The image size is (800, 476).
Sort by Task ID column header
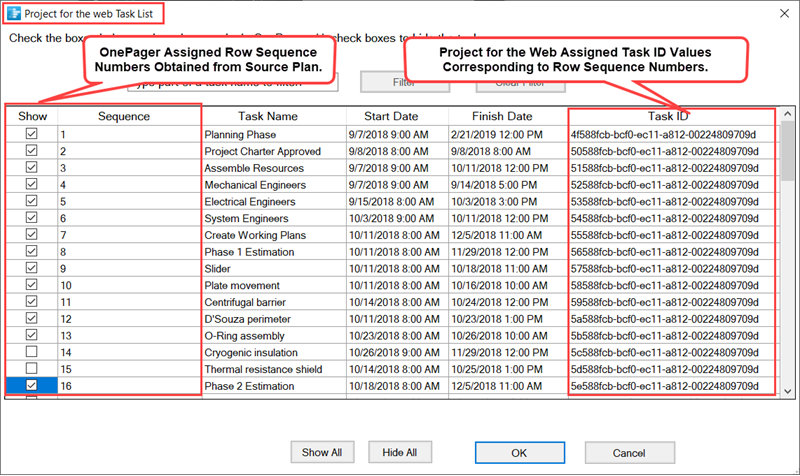pos(668,116)
